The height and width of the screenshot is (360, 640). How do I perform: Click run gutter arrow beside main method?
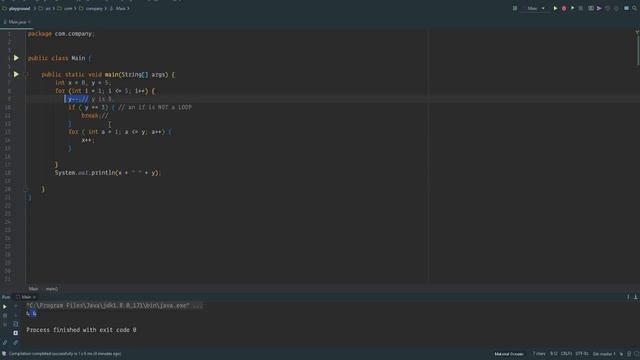[16, 74]
